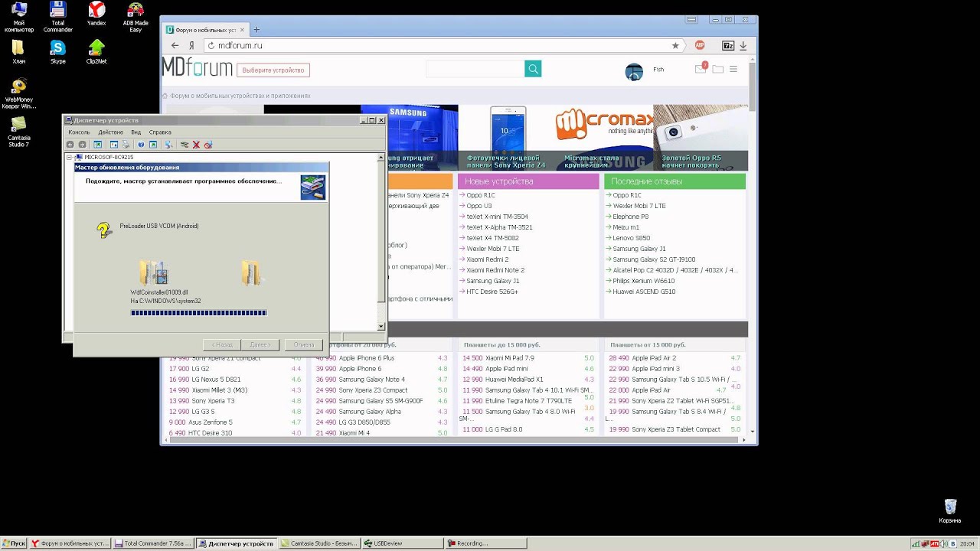
Task: Open the Oppo R1C link under Новые устройства
Action: [481, 195]
